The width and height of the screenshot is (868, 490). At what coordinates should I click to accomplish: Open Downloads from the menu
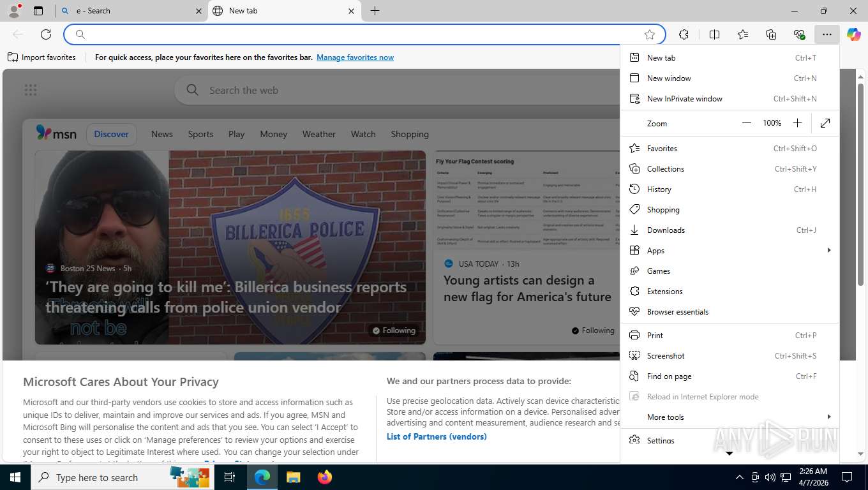(730, 230)
